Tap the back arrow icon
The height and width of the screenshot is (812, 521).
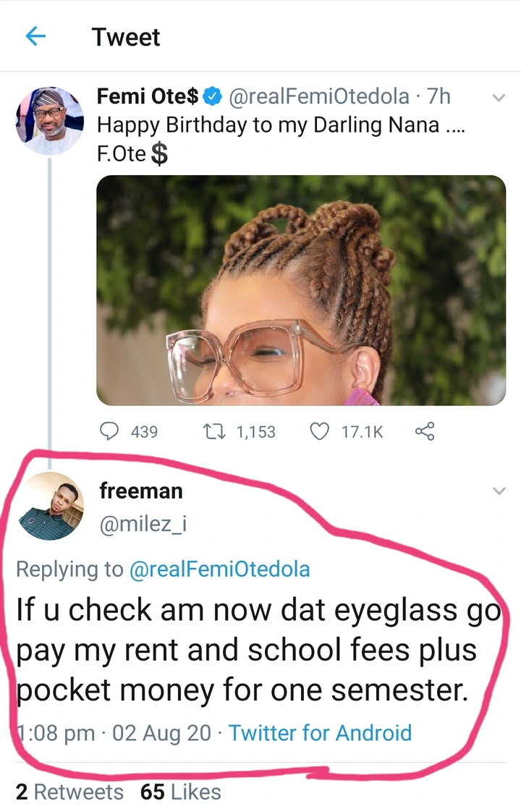35,36
